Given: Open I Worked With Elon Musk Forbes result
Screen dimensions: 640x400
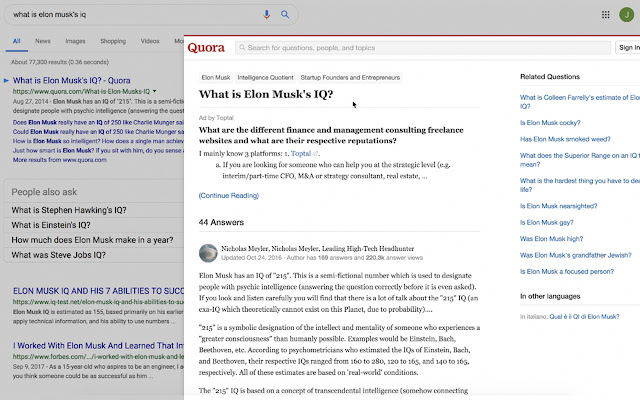Looking at the screenshot, I should 98,346.
